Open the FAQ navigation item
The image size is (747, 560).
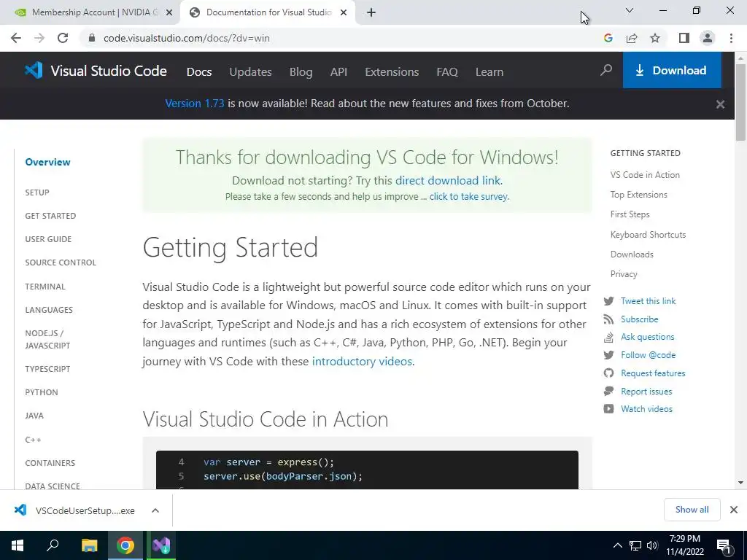[447, 72]
